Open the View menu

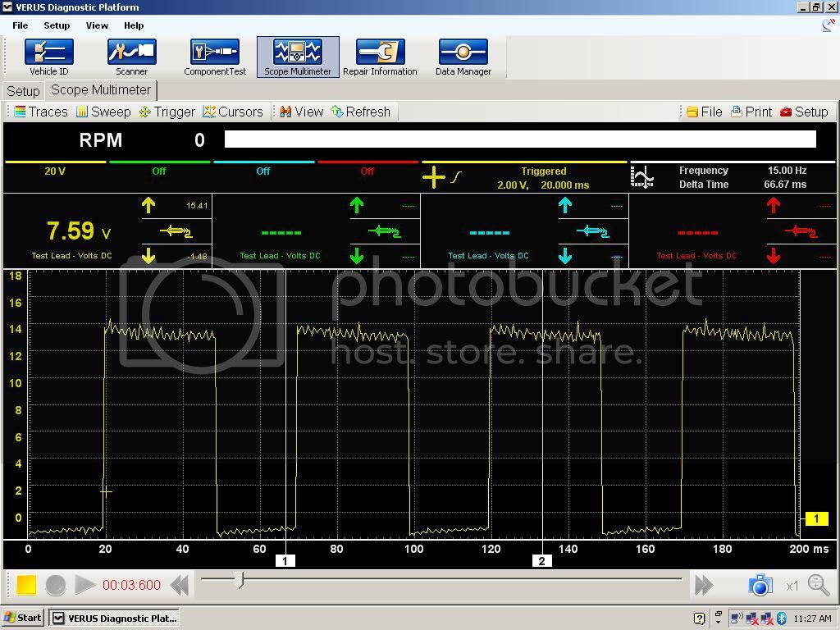pyautogui.click(x=97, y=25)
